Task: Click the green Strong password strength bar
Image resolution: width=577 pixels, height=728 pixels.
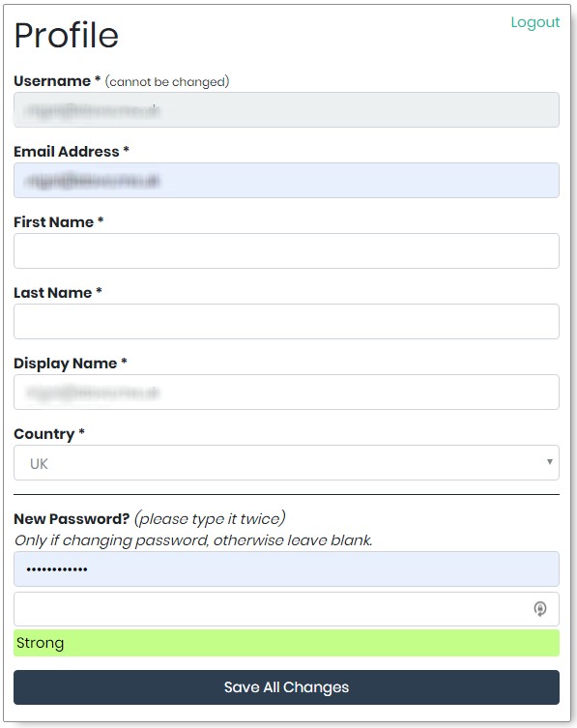Action: click(286, 643)
